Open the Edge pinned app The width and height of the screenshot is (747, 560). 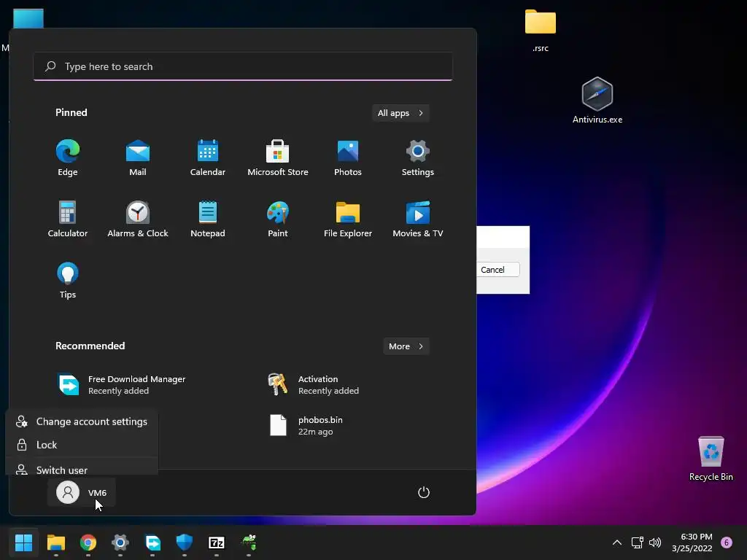tap(68, 158)
